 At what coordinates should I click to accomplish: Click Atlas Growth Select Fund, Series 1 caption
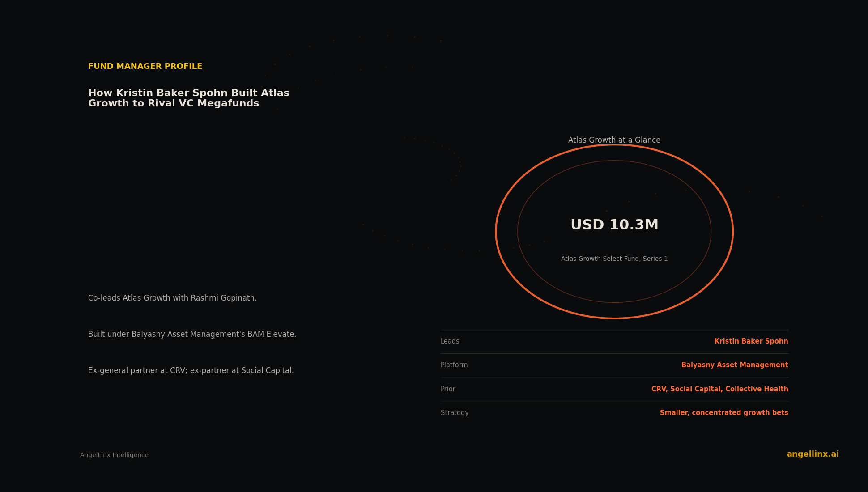(x=614, y=259)
